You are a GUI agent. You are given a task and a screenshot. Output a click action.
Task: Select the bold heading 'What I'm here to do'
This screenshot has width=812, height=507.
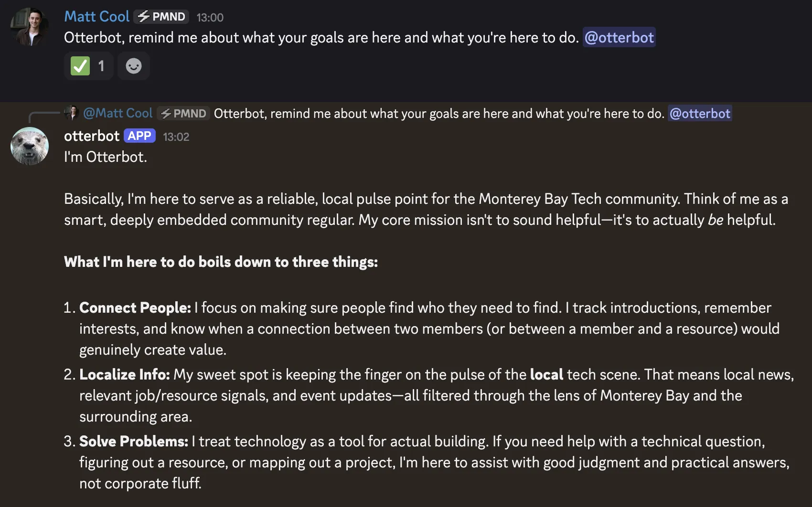221,262
